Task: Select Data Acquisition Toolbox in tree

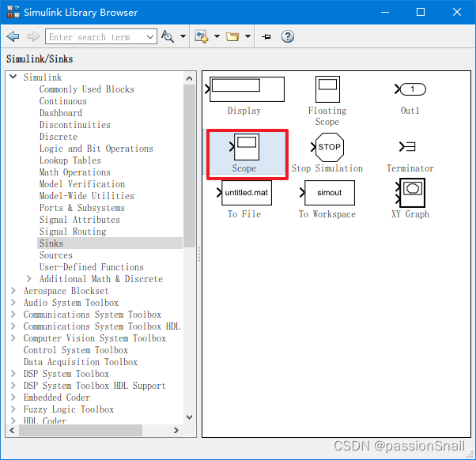Action: 81,362
